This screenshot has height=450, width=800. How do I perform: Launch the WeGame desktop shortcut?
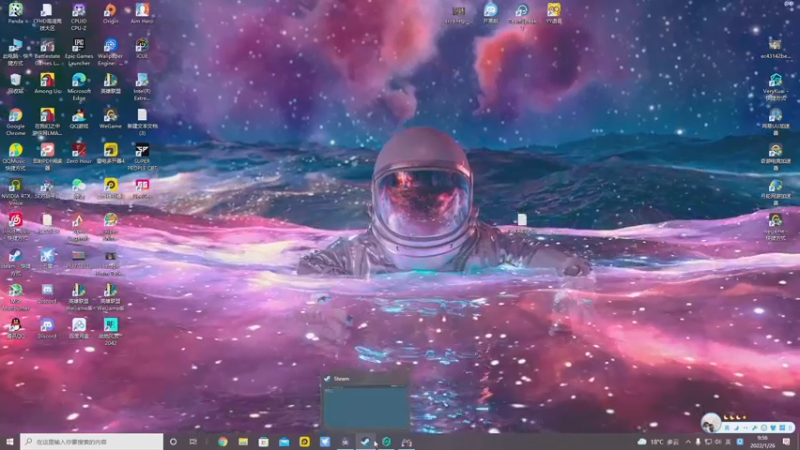tap(110, 118)
